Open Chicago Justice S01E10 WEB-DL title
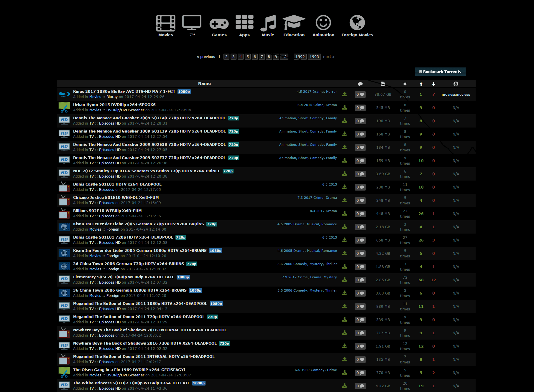 [x=116, y=198]
